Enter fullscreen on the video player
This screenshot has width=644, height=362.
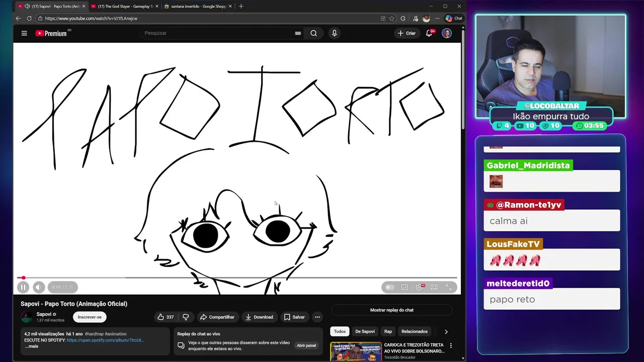point(448,288)
